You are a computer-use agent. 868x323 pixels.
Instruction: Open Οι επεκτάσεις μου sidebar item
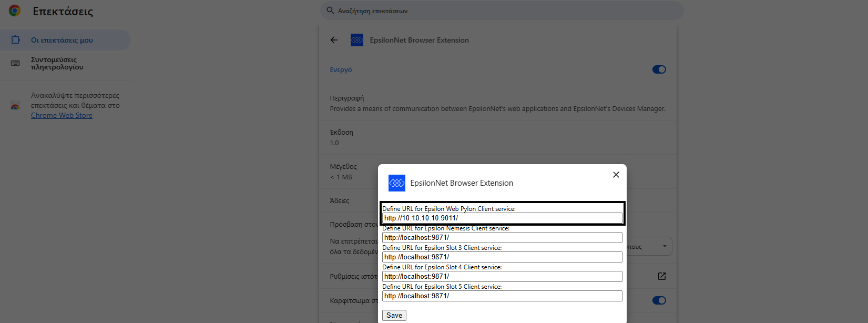64,40
